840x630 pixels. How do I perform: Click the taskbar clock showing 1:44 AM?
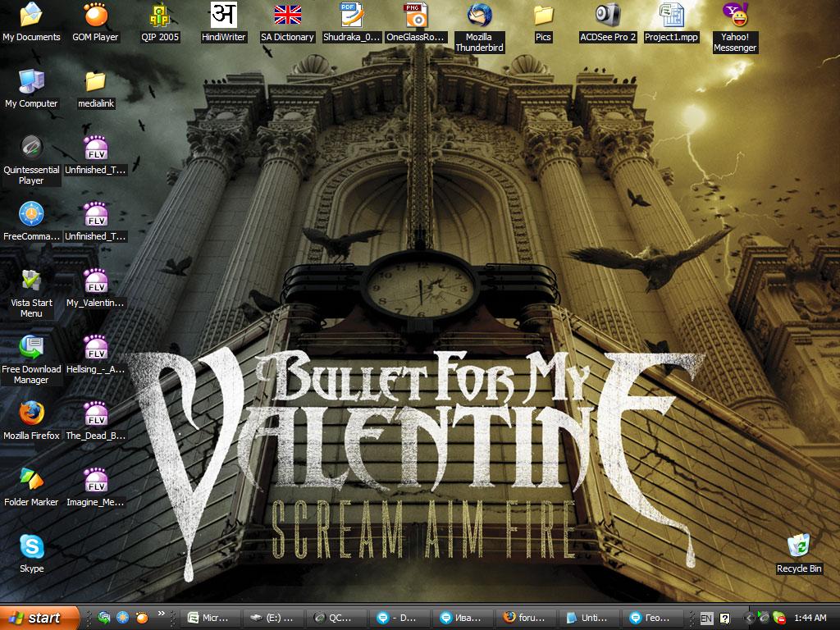[810, 618]
